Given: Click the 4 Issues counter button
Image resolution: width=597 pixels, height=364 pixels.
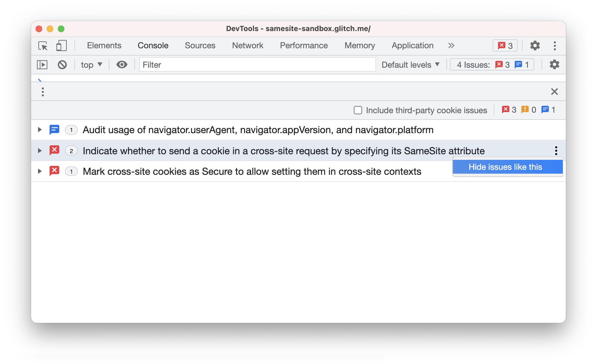Looking at the screenshot, I should tap(492, 65).
